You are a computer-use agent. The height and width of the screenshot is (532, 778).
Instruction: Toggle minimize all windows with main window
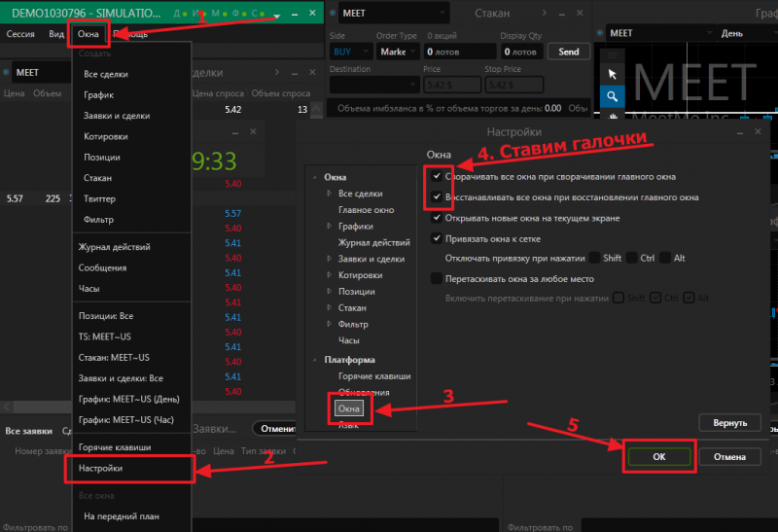click(436, 176)
